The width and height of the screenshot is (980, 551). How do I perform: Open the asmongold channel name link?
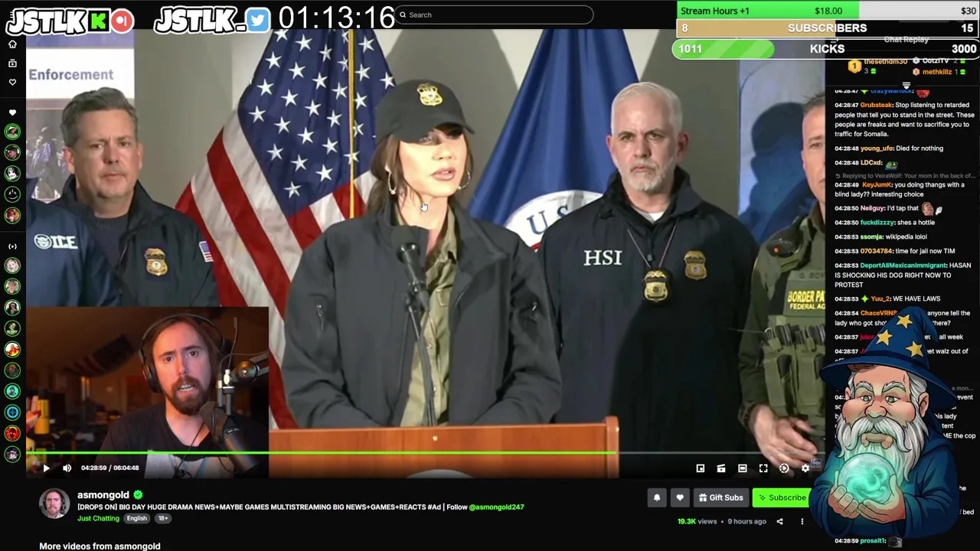(103, 495)
